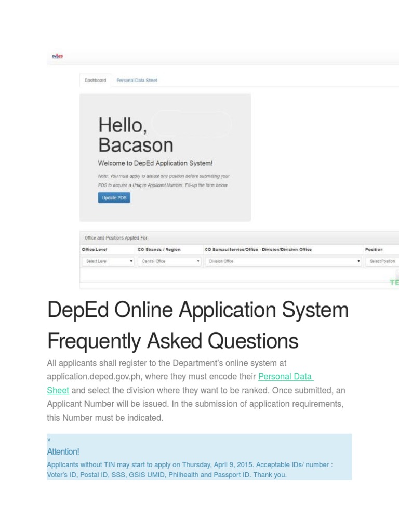
Task: Switch to the Dashboard tab
Action: click(95, 81)
